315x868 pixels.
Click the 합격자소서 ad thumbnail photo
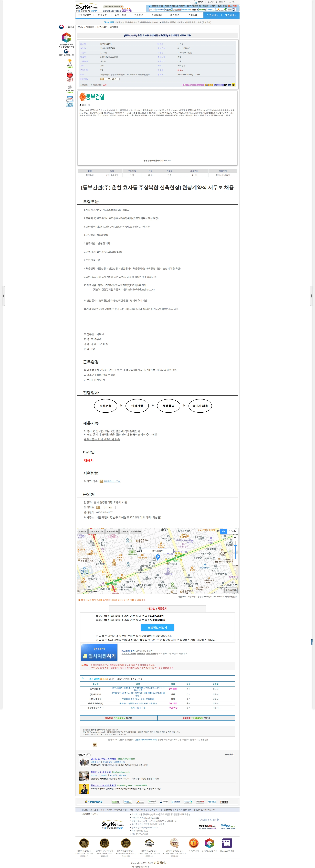click(84, 789)
